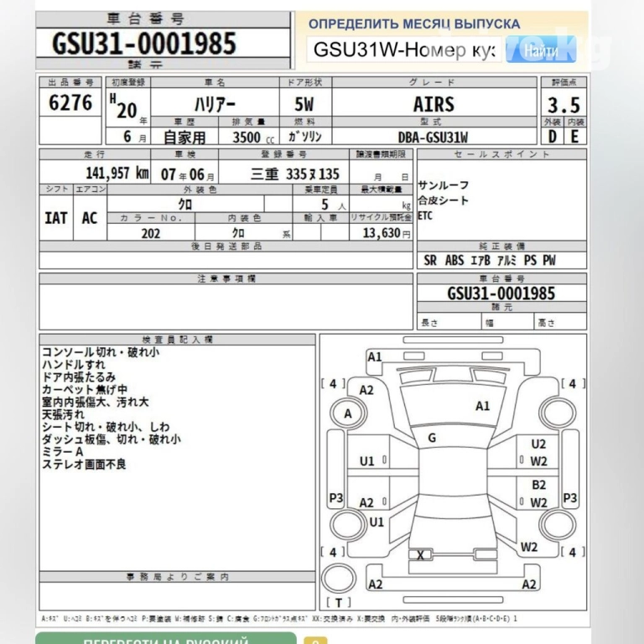Click the P3 mark on the right side

(570, 498)
